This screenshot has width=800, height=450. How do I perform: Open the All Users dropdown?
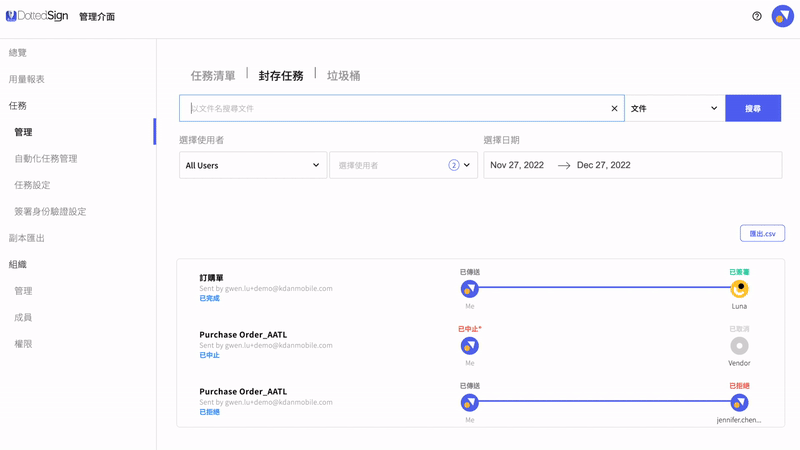tap(253, 165)
